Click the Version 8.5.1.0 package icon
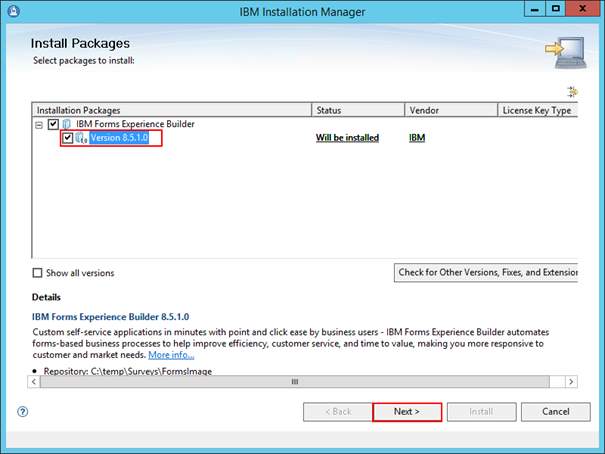The height and width of the screenshot is (454, 605). [x=81, y=138]
